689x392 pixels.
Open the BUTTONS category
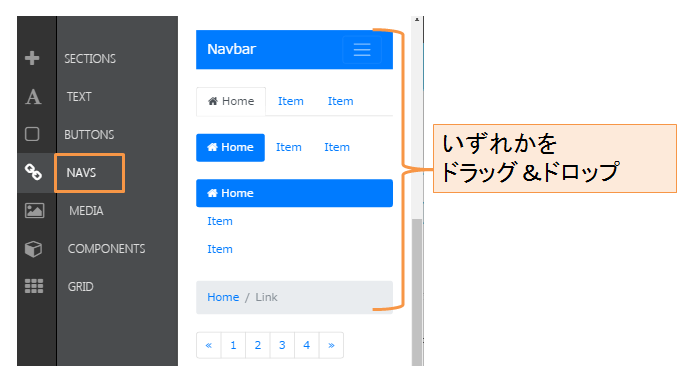pos(89,134)
